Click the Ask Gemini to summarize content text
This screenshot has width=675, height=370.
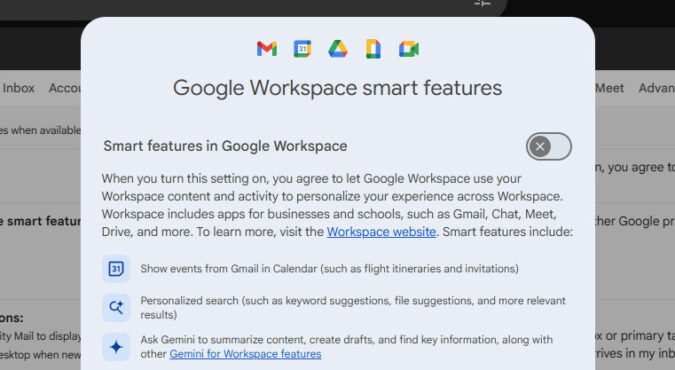coord(347,347)
